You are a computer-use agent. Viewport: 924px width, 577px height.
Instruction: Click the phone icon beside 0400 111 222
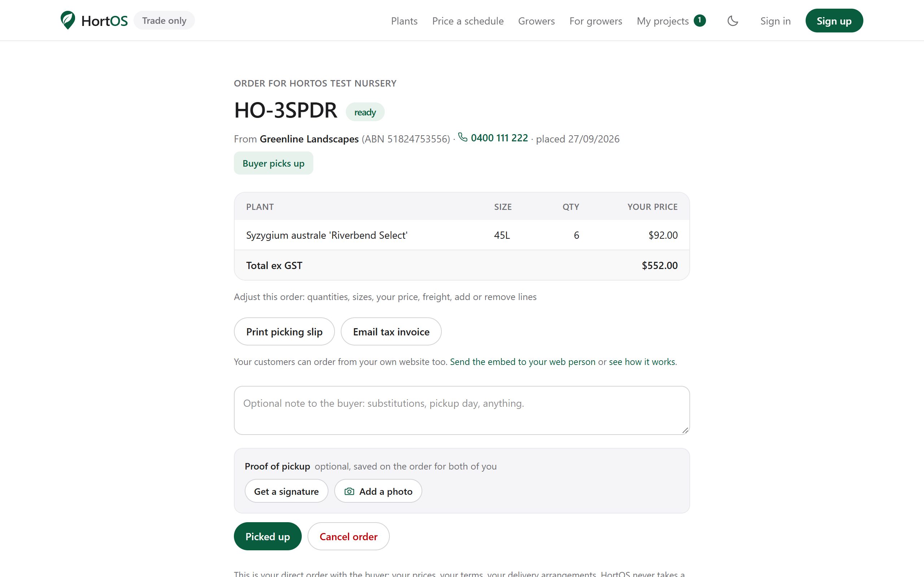click(x=462, y=137)
